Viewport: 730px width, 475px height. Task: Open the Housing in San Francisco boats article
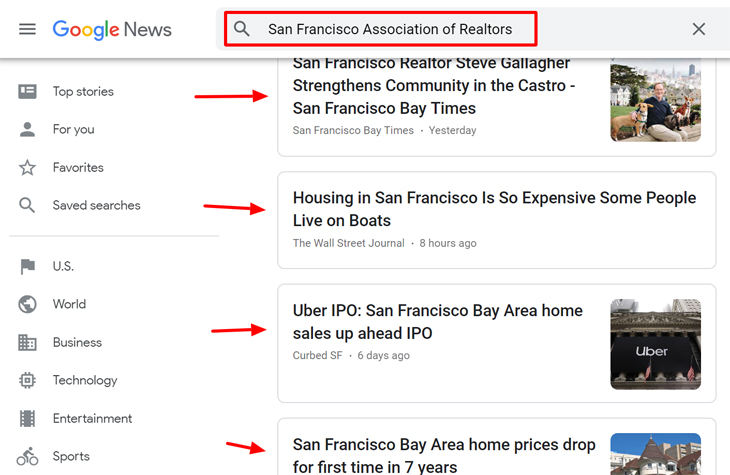coord(494,209)
